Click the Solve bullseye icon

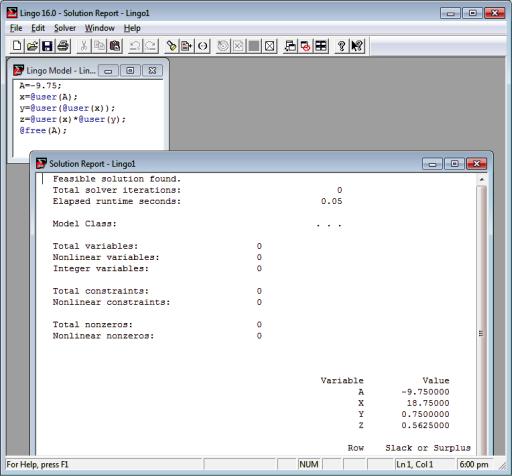(223, 46)
